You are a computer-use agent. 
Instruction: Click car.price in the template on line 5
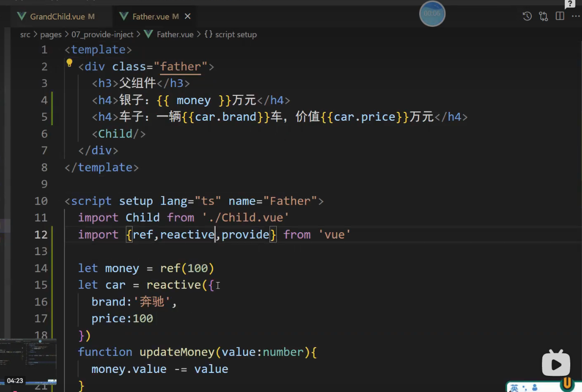364,117
